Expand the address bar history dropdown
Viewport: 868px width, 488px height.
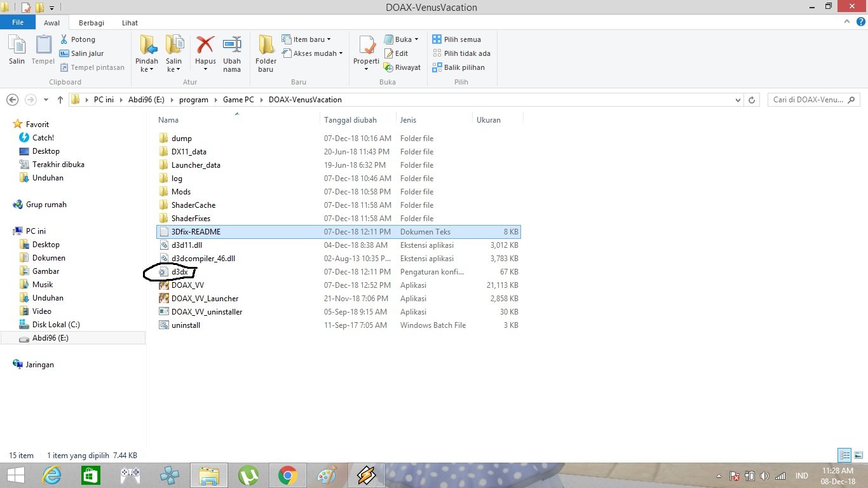coord(738,100)
